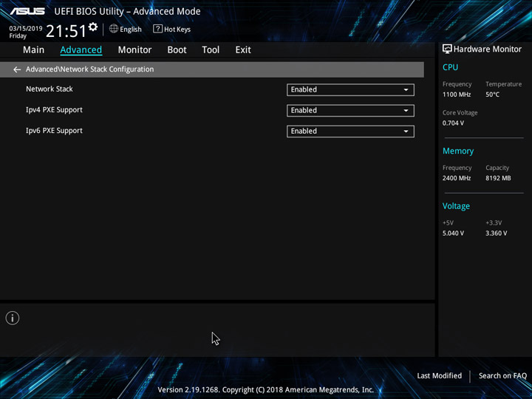Select the Ipv4 PXE Support label
The height and width of the screenshot is (399, 532).
pyautogui.click(x=54, y=110)
